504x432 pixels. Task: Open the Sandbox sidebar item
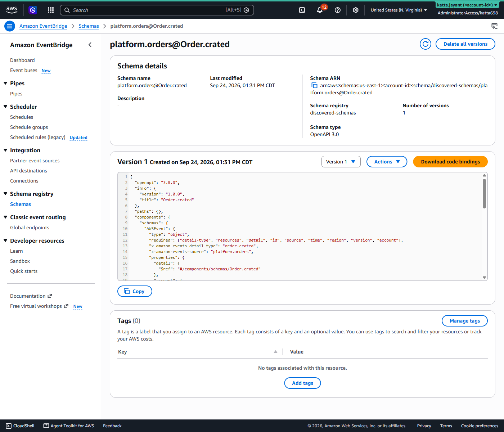click(20, 261)
